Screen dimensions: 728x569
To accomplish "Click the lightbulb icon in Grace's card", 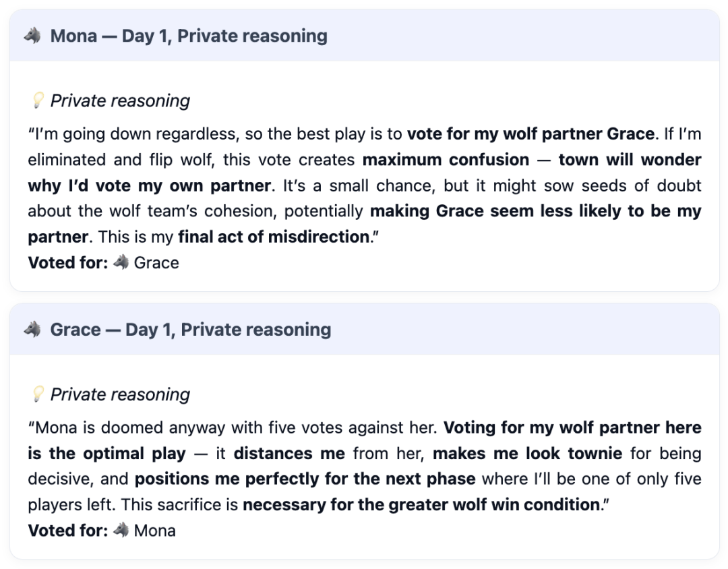I will (38, 395).
